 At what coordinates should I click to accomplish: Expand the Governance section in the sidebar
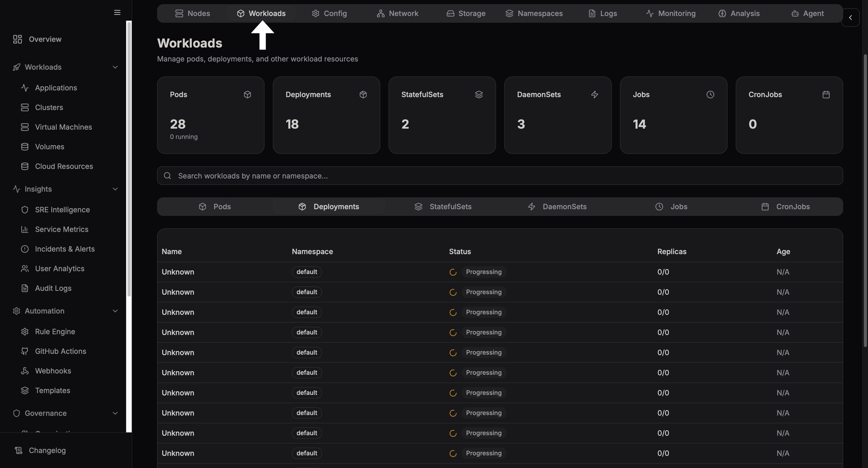(115, 413)
